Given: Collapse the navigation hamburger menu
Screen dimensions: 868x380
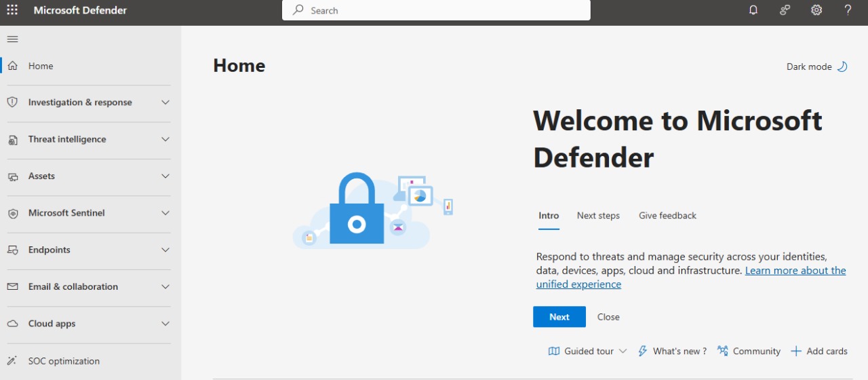Looking at the screenshot, I should click(x=12, y=39).
